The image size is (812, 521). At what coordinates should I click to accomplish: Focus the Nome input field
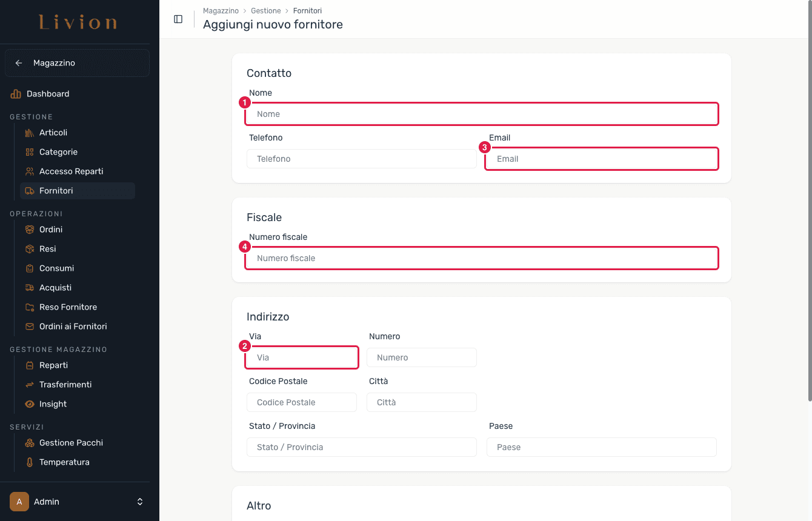coord(482,114)
